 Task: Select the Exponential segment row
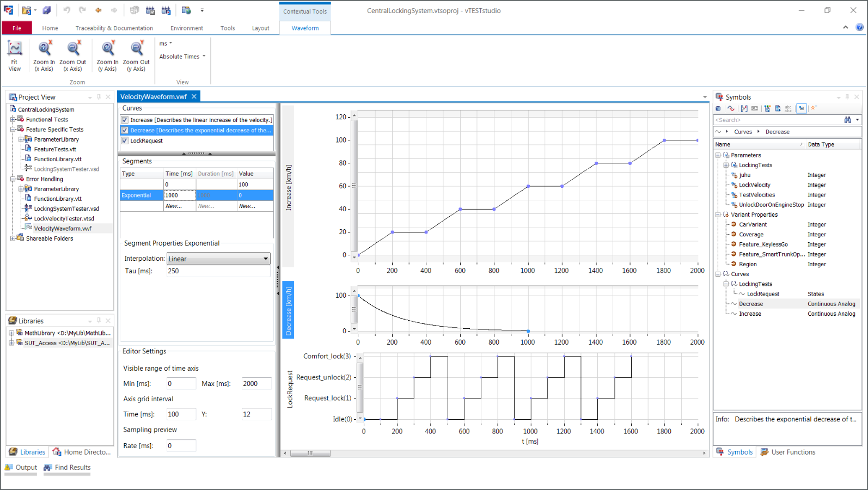click(x=197, y=195)
